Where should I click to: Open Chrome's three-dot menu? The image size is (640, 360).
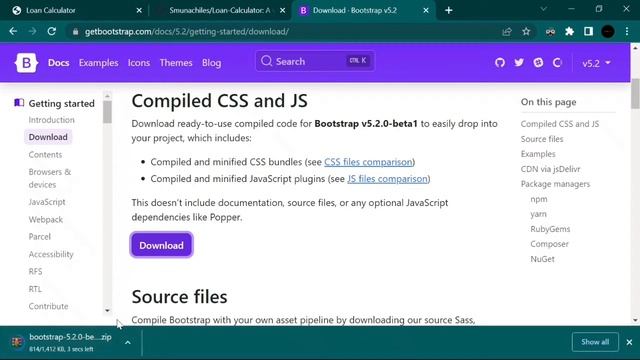pos(627,31)
